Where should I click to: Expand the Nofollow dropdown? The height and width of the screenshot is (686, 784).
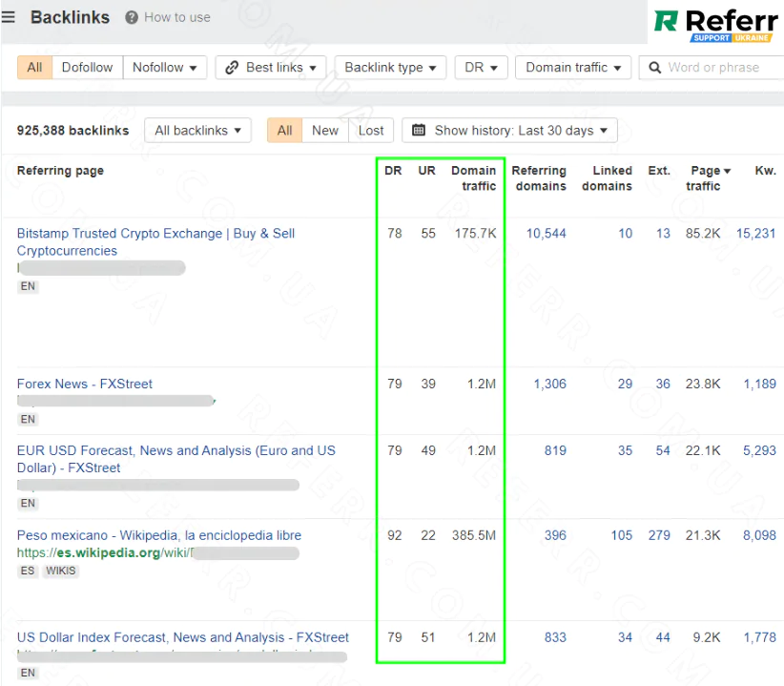(x=164, y=68)
